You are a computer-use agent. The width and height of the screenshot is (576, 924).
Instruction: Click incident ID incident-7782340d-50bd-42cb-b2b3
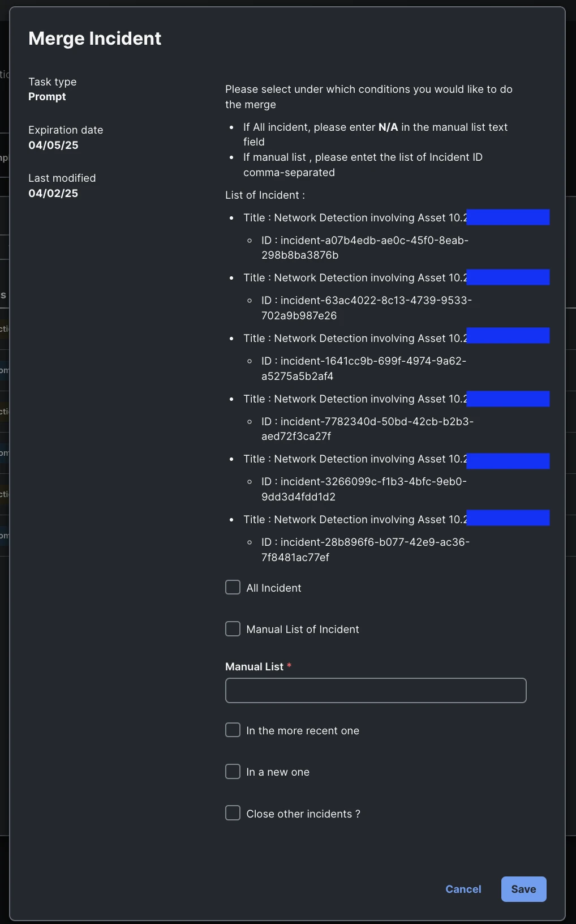point(367,429)
